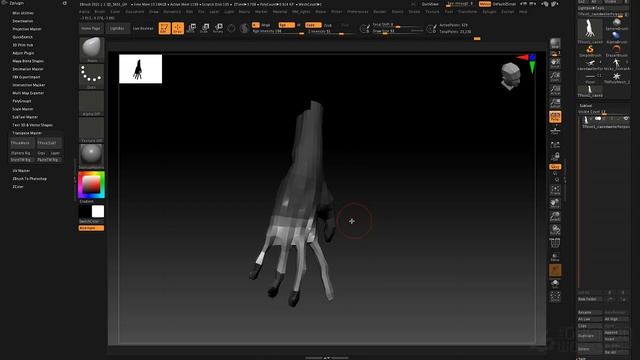Toggle Draw mode button
The image size is (640, 360).
[x=178, y=28]
